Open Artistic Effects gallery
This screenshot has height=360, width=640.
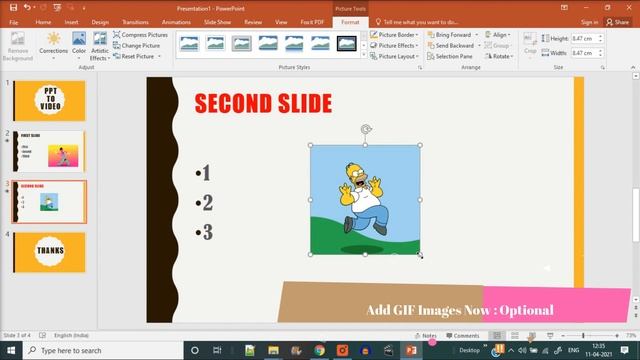[x=100, y=46]
